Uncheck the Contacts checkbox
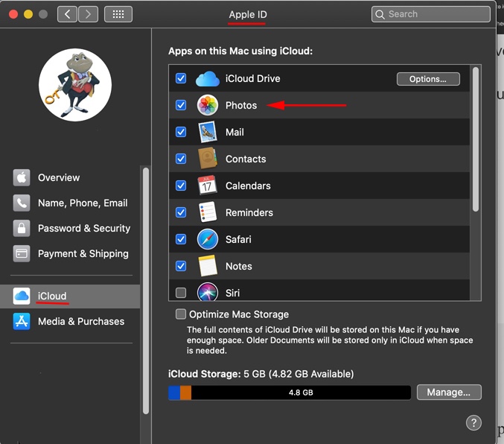The image size is (504, 444). click(181, 159)
